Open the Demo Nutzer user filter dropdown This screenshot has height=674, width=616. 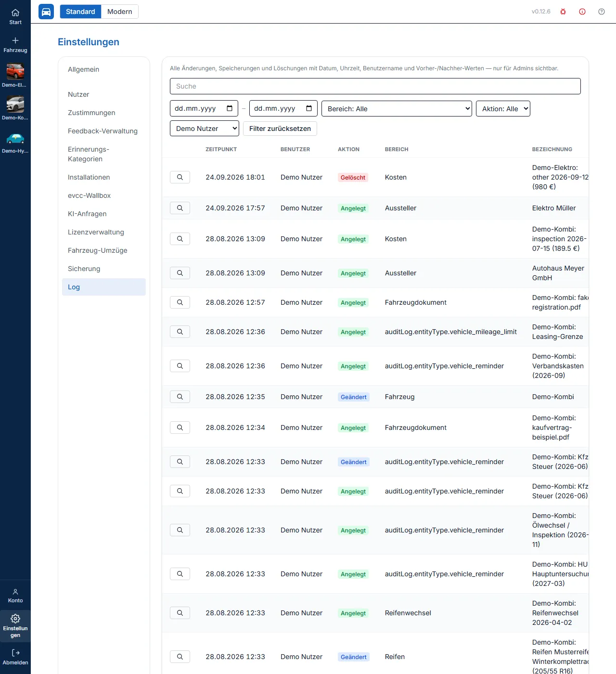[205, 129]
